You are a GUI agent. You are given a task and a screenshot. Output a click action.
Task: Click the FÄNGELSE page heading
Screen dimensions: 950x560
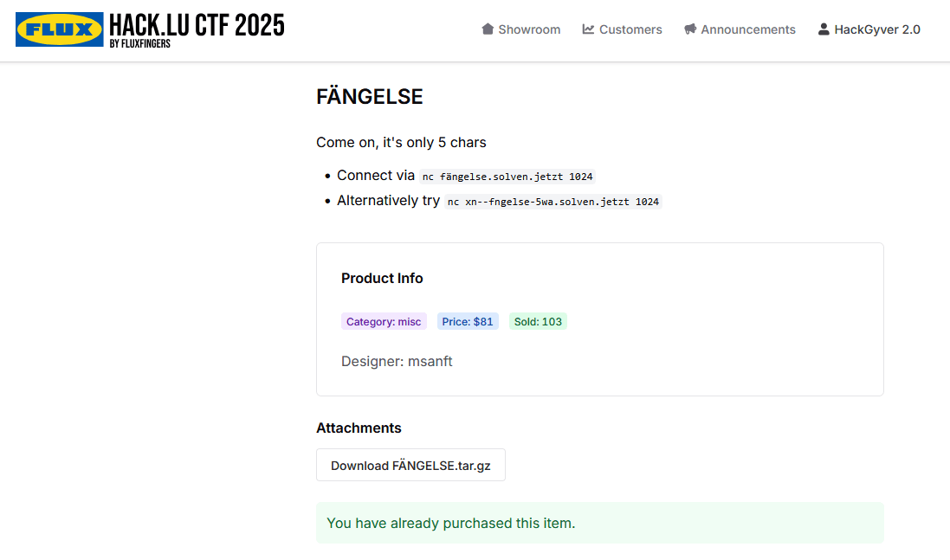pyautogui.click(x=370, y=97)
